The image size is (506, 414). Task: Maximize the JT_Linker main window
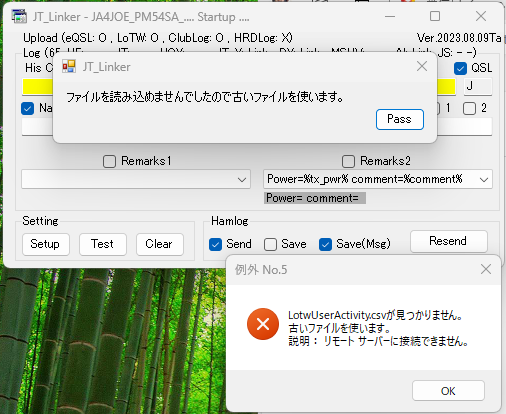pyautogui.click(x=435, y=16)
